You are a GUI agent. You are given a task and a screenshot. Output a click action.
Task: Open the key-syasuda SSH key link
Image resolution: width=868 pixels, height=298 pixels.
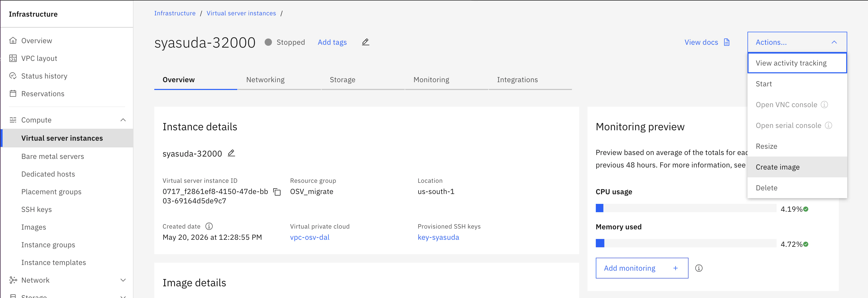(x=438, y=237)
